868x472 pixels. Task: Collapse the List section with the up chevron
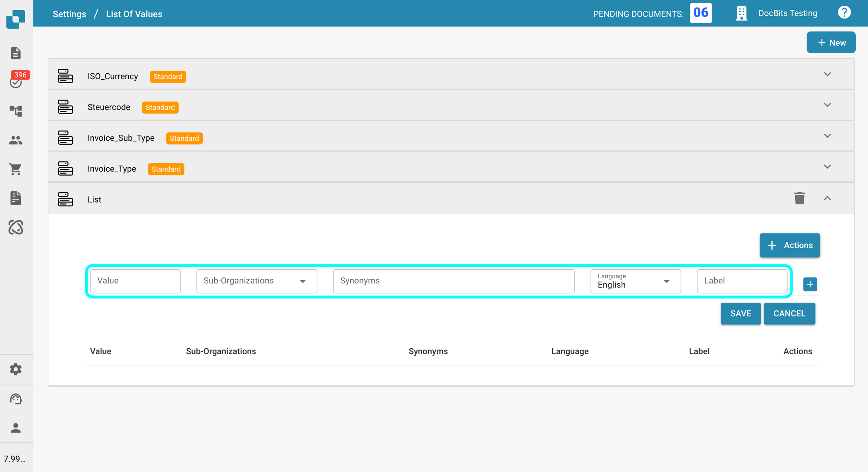click(x=827, y=198)
